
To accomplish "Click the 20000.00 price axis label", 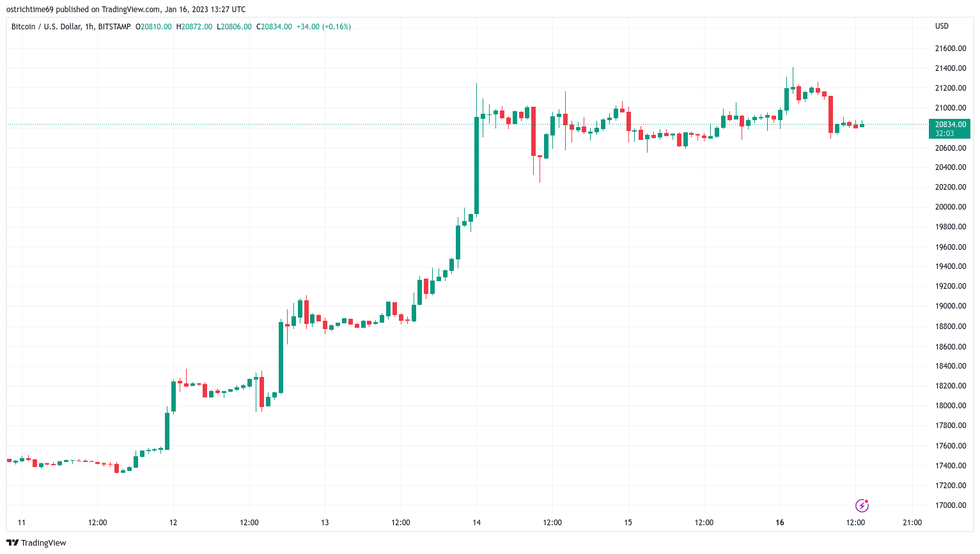I will tap(950, 207).
